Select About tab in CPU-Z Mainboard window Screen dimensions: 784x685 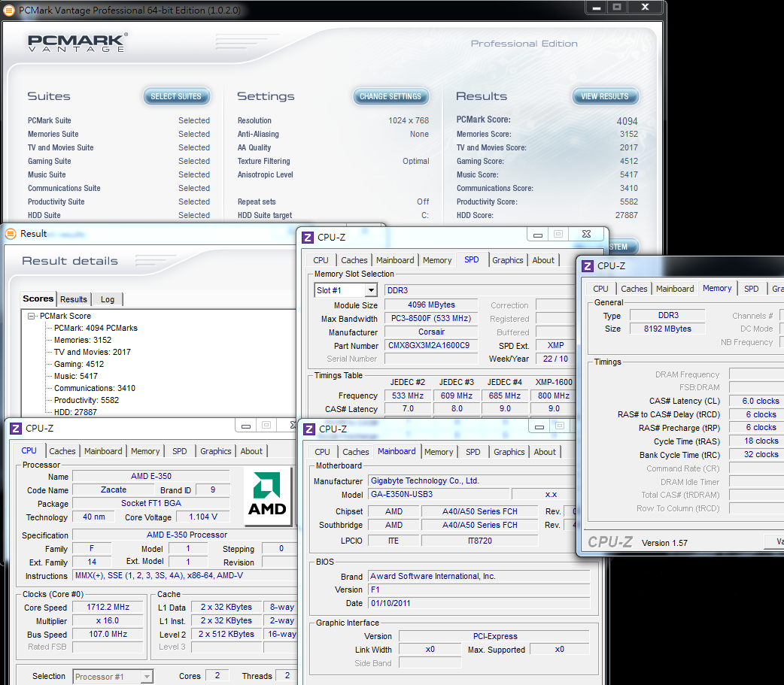[545, 452]
